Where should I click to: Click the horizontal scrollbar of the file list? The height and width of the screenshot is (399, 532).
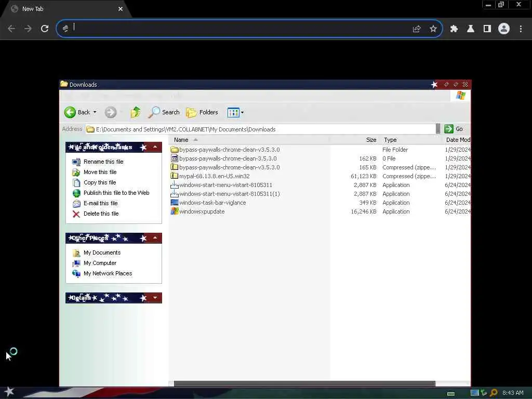304,383
